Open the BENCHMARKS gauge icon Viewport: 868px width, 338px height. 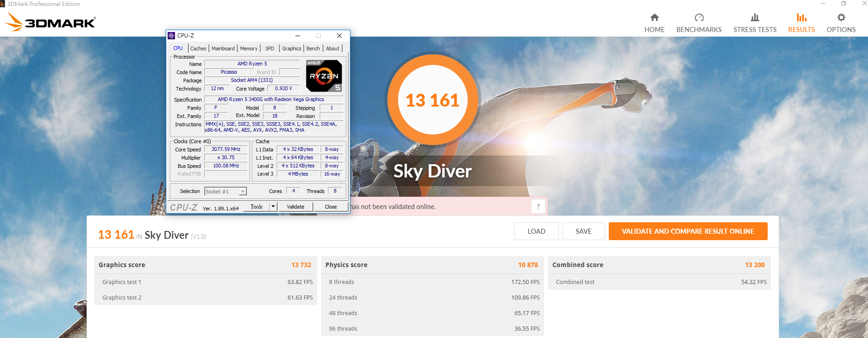pyautogui.click(x=699, y=17)
